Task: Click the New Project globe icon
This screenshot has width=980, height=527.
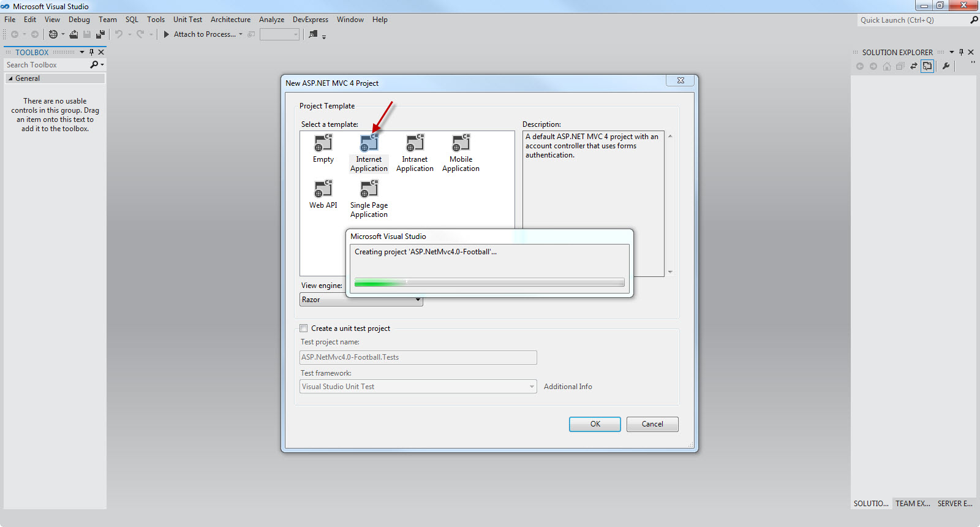Action: [x=53, y=34]
